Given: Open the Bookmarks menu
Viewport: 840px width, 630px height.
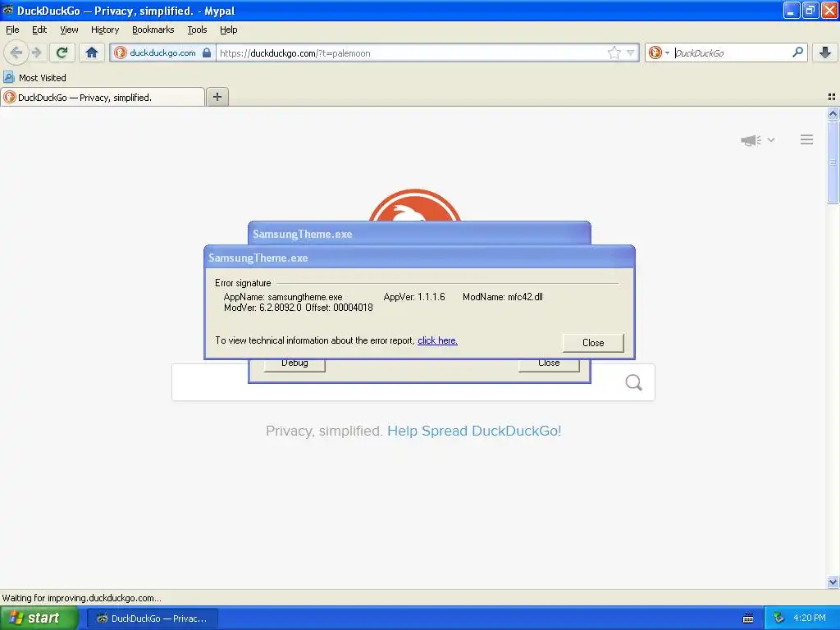Looking at the screenshot, I should point(153,30).
